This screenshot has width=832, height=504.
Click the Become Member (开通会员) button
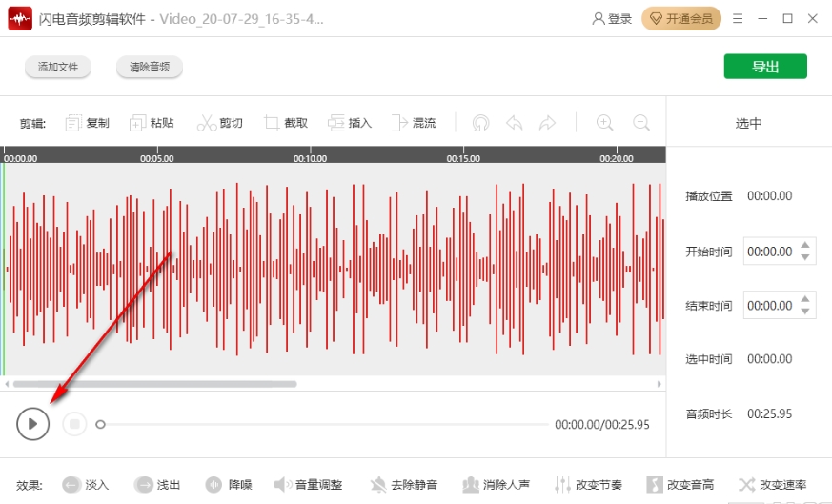pos(681,19)
